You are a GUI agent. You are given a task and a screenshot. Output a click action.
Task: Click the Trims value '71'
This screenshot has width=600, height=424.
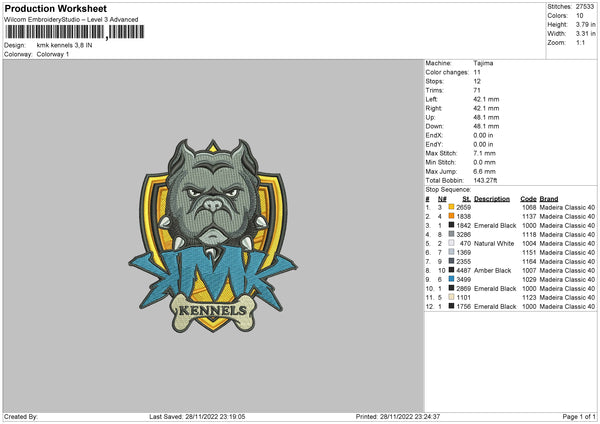[x=477, y=90]
